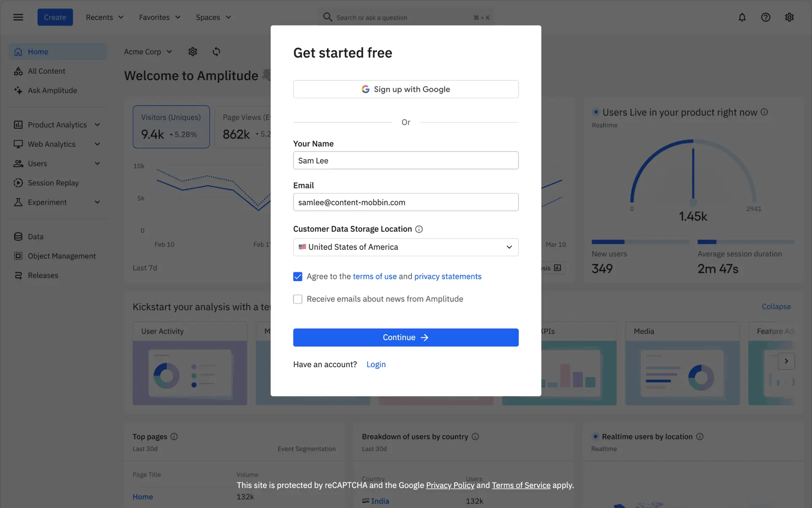This screenshot has width=812, height=508.
Task: Click the blue Continue button
Action: [x=406, y=337]
